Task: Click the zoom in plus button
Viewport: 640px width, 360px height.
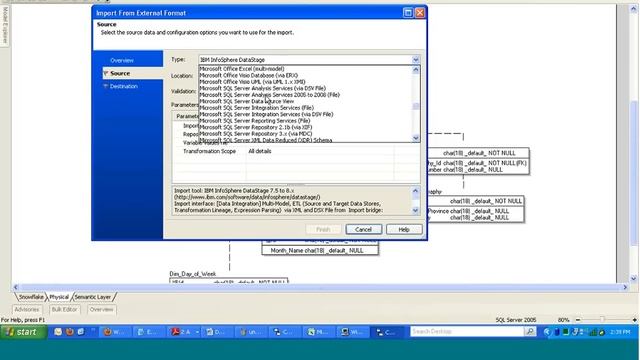Action: pyautogui.click(x=635, y=320)
